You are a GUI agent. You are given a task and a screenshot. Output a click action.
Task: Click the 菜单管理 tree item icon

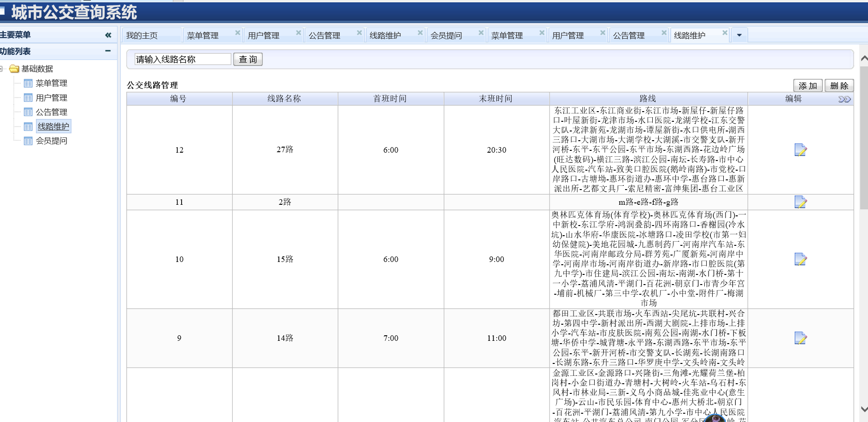tap(28, 83)
